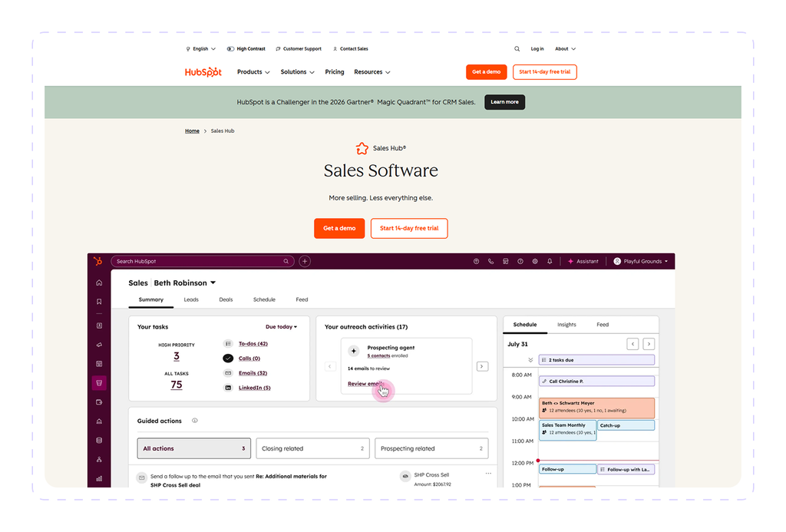Click the To-dos list icon

(228, 344)
